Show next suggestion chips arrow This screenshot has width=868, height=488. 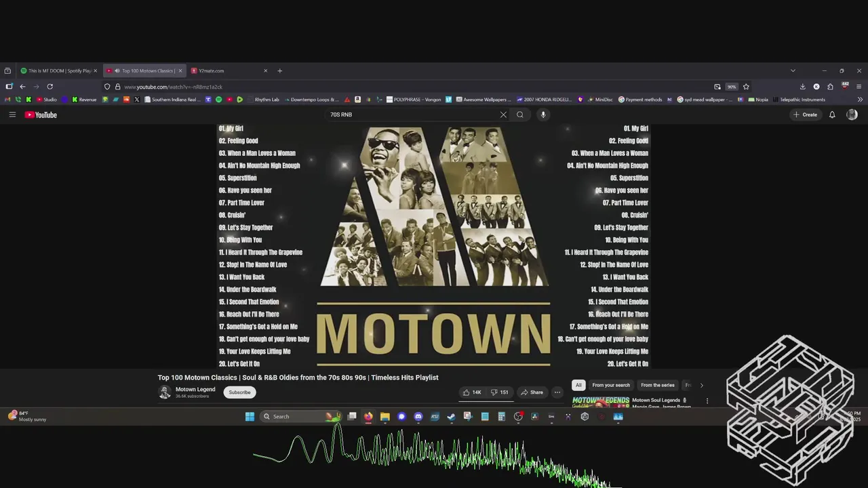[x=701, y=385]
